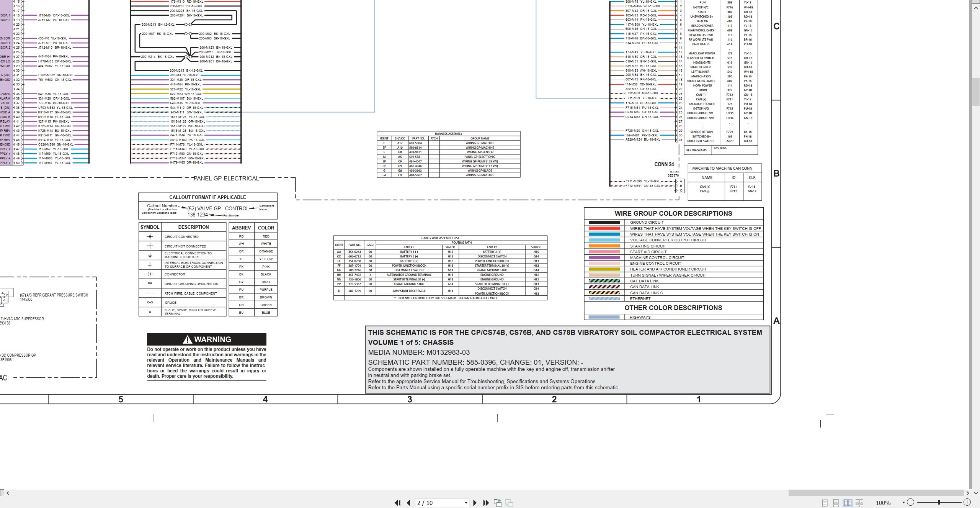Click 'CIRCUIT GROUPING DESIGNATION' symbol description
980x508 pixels.
tap(191, 284)
